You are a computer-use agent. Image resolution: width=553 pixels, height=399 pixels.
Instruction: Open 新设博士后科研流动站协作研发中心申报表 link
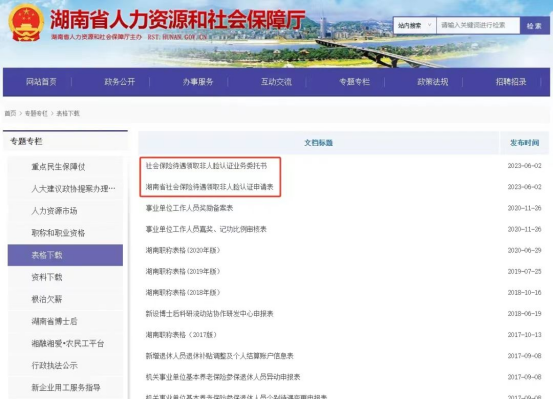click(209, 314)
